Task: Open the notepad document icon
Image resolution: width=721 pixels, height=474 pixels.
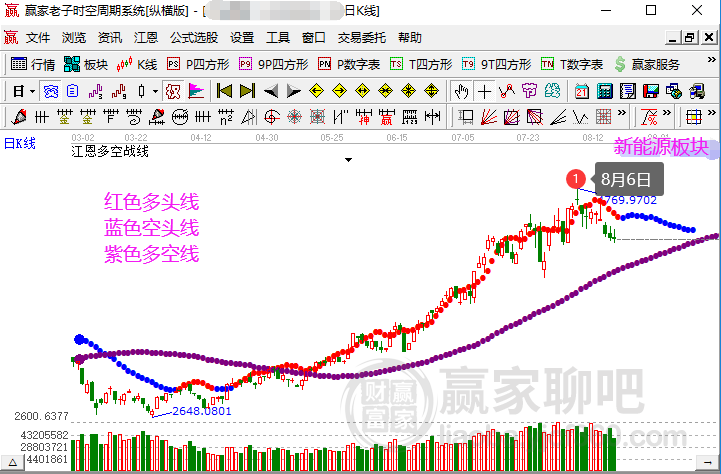Action: 628,91
